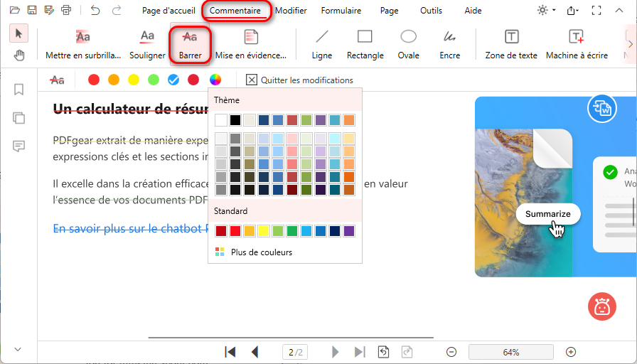Click the Summarize button in image
This screenshot has height=364, width=637.
(x=548, y=214)
